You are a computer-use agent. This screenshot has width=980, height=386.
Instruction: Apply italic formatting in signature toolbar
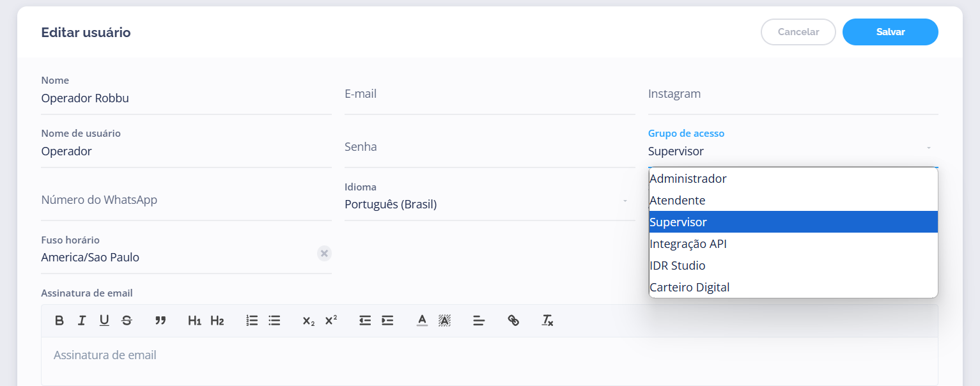tap(82, 321)
